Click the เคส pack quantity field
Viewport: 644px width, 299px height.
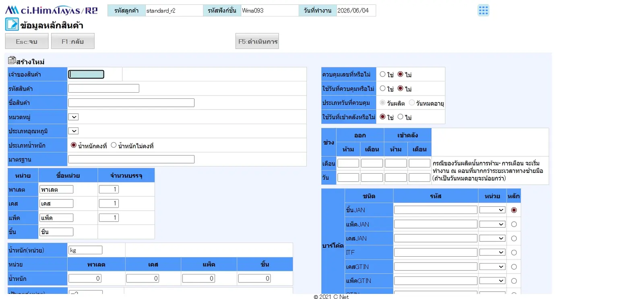pyautogui.click(x=109, y=203)
